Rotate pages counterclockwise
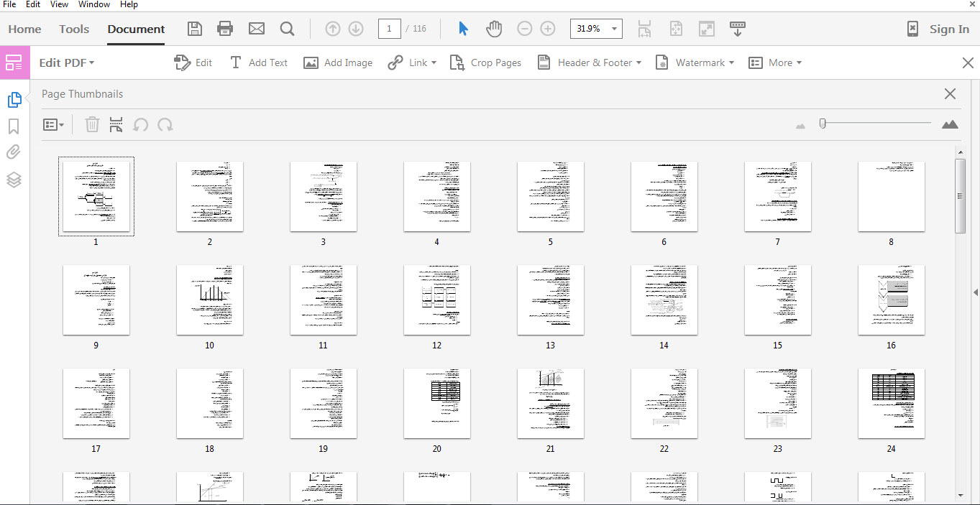The image size is (980, 505). (141, 125)
